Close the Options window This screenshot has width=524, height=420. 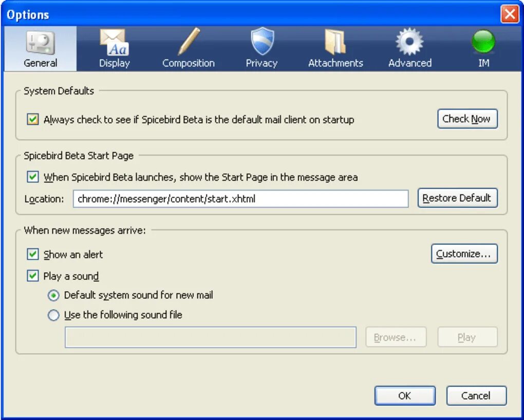[x=510, y=14]
